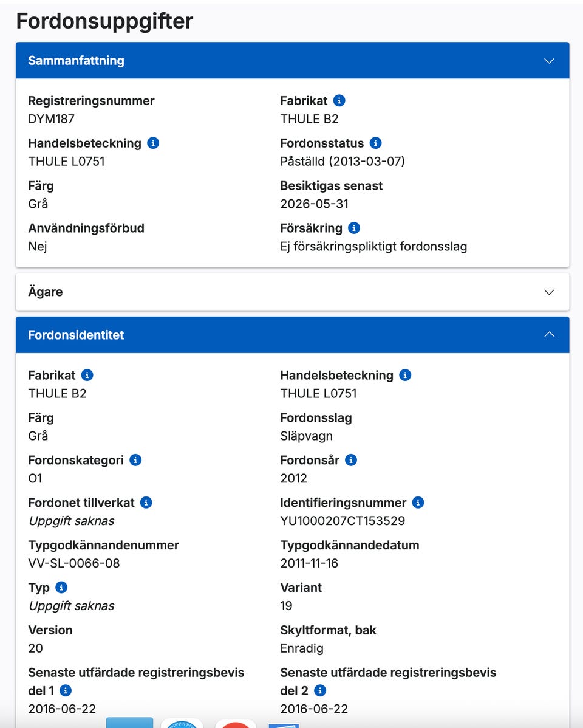
Task: Click Handelsbeteckning info icon under Fordonsidentitet
Action: pyautogui.click(x=405, y=375)
